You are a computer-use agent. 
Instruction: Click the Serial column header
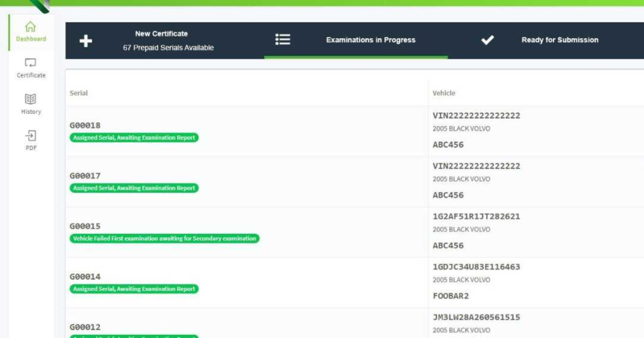click(78, 93)
